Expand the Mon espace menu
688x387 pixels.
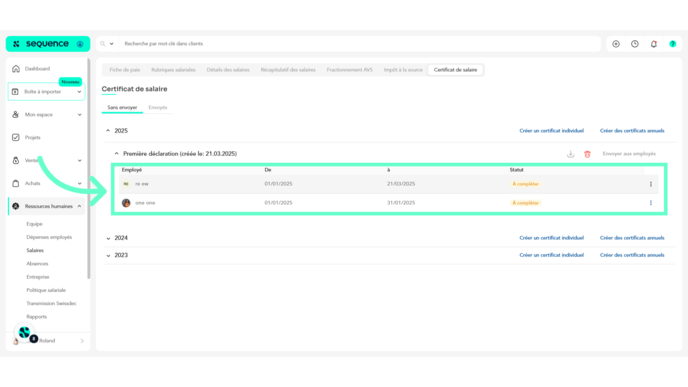coord(79,115)
